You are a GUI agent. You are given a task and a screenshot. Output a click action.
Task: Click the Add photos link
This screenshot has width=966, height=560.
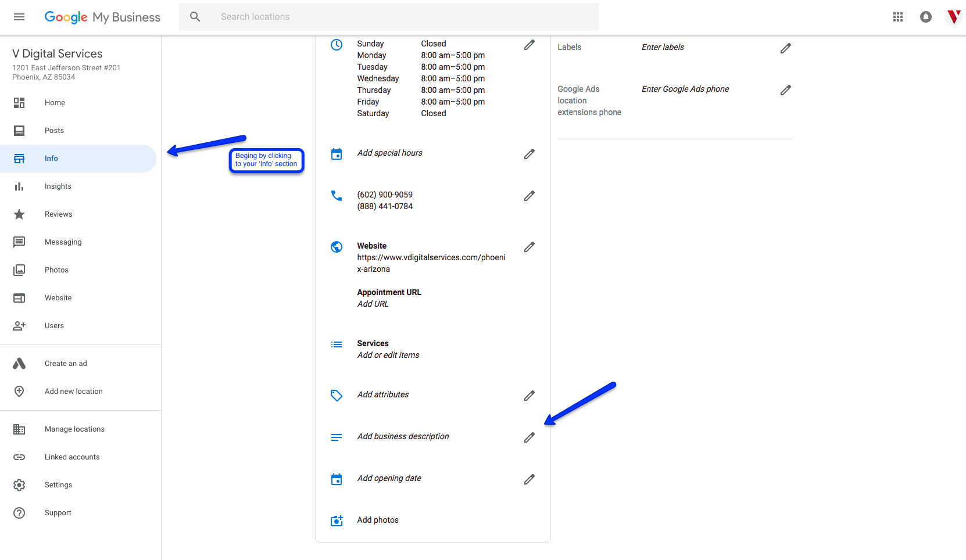tap(378, 520)
